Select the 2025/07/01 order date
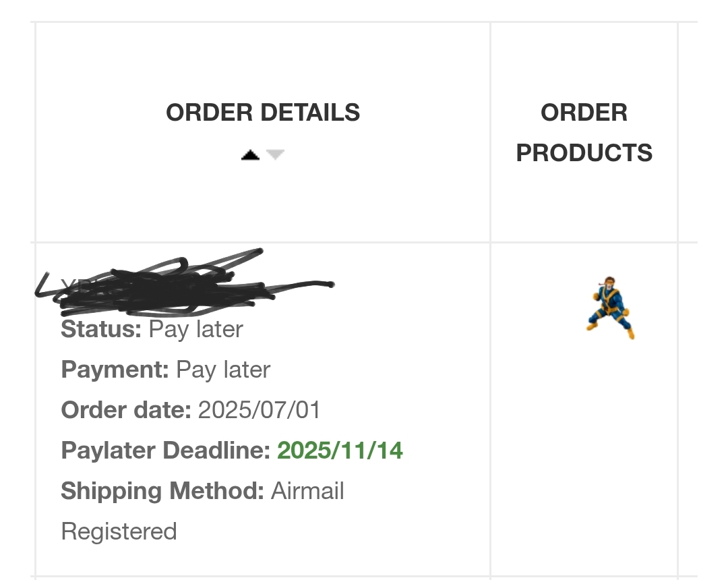Image resolution: width=728 pixels, height=580 pixels. point(259,410)
